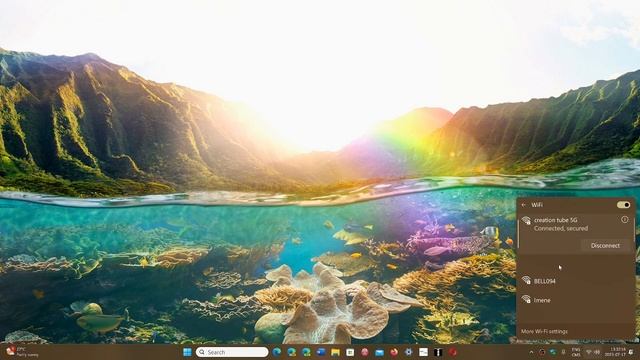The width and height of the screenshot is (640, 360).
Task: Launch the blue Microsoft Edge browser icon
Action: point(277,352)
